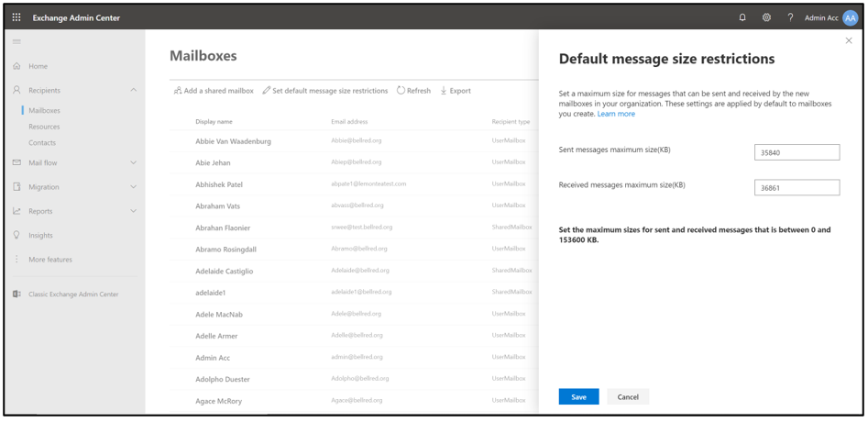Expand the Reports section chevron

coord(134,211)
